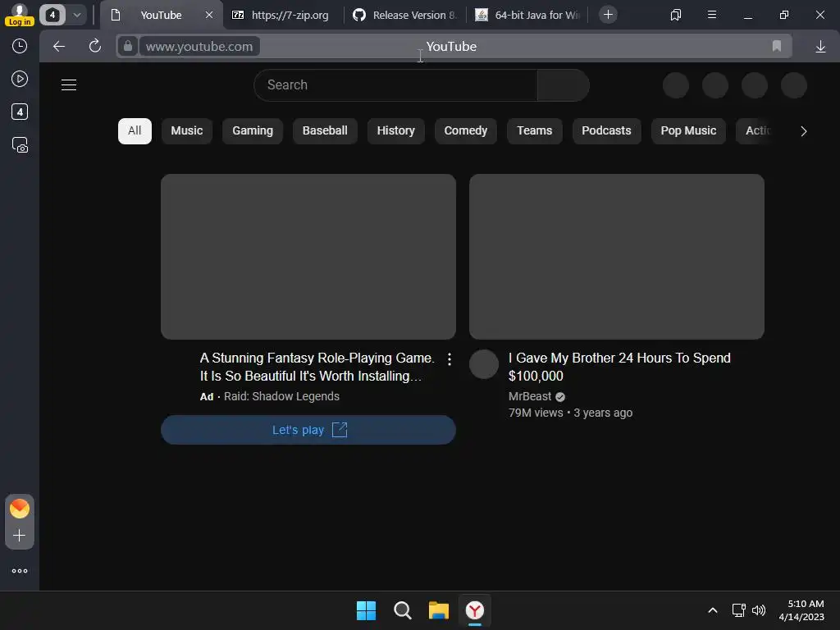Screen dimensions: 840x630
Task: Go back to the previous page
Action: coord(59,47)
